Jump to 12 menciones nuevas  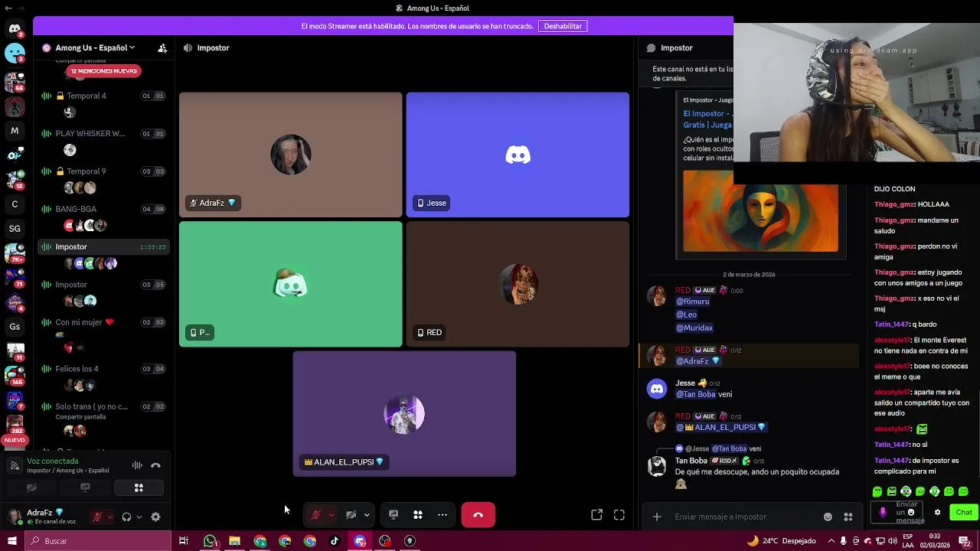coord(103,71)
